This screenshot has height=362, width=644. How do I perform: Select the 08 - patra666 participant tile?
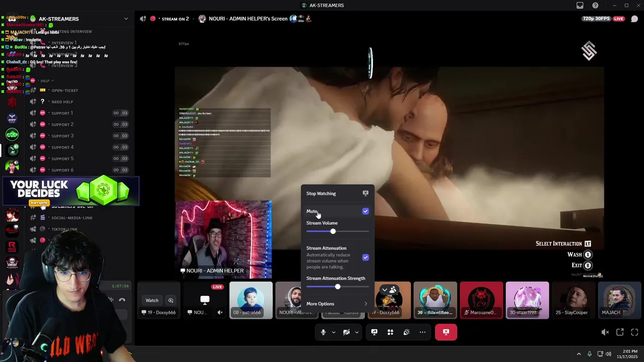[251, 300]
